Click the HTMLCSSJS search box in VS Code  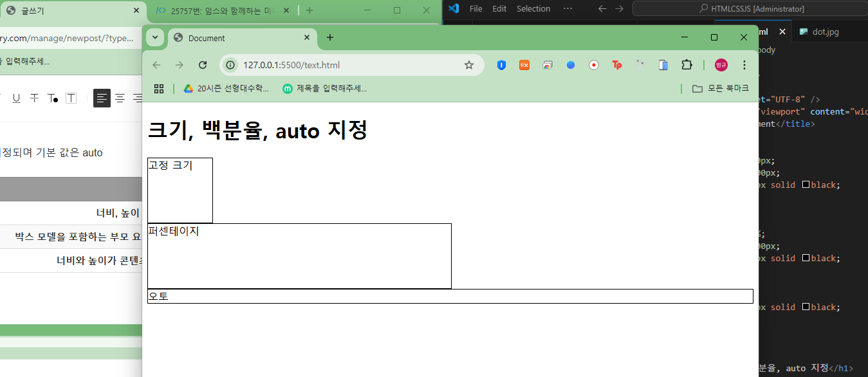tap(750, 8)
